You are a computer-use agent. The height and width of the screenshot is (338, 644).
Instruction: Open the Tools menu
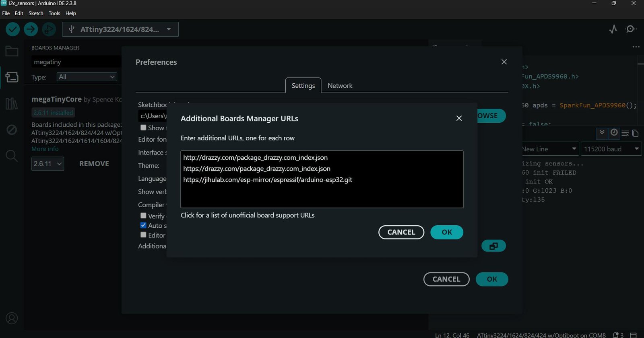point(54,13)
